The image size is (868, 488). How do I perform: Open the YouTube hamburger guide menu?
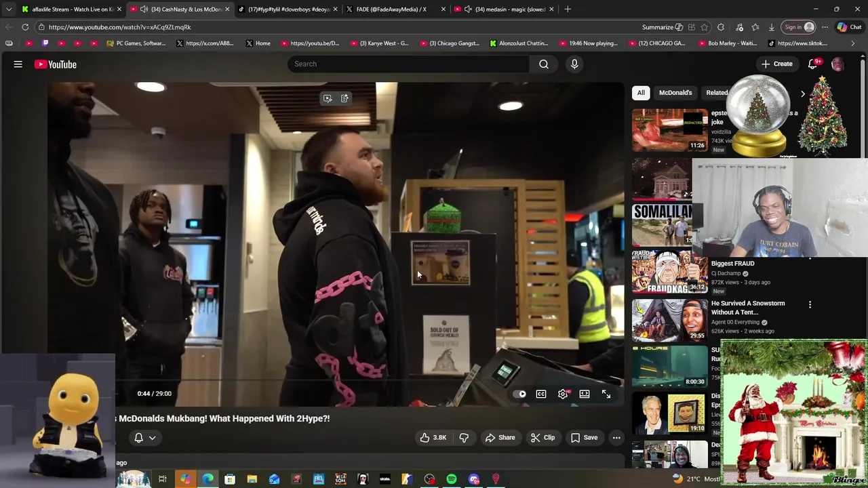(x=18, y=64)
